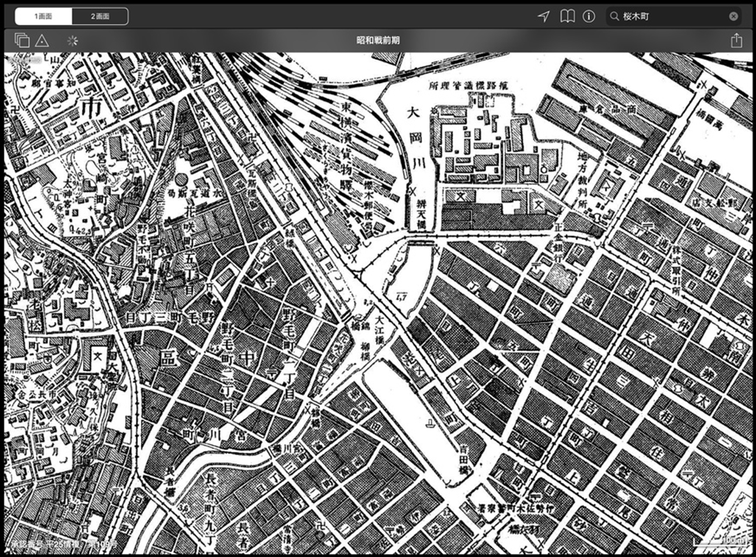Screen dimensions: 756x557
Task: Open the bookmarks book icon
Action: (567, 16)
